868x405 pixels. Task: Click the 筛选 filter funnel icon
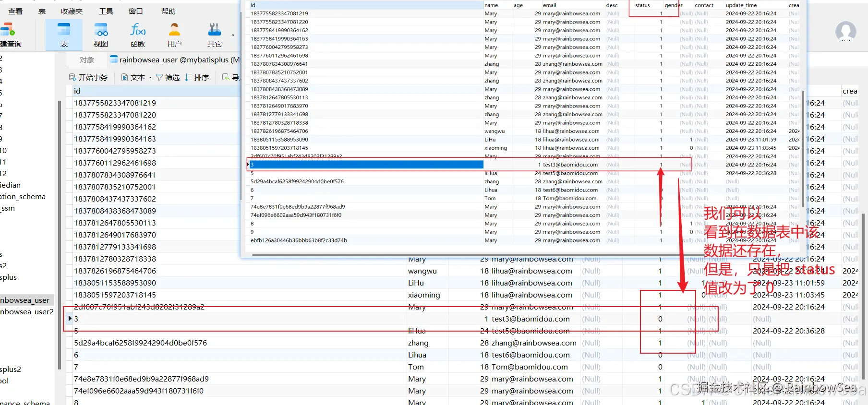tap(159, 77)
